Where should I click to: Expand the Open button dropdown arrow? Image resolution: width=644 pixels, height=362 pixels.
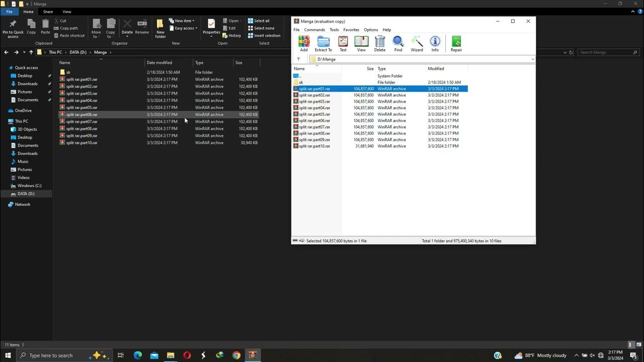click(241, 21)
